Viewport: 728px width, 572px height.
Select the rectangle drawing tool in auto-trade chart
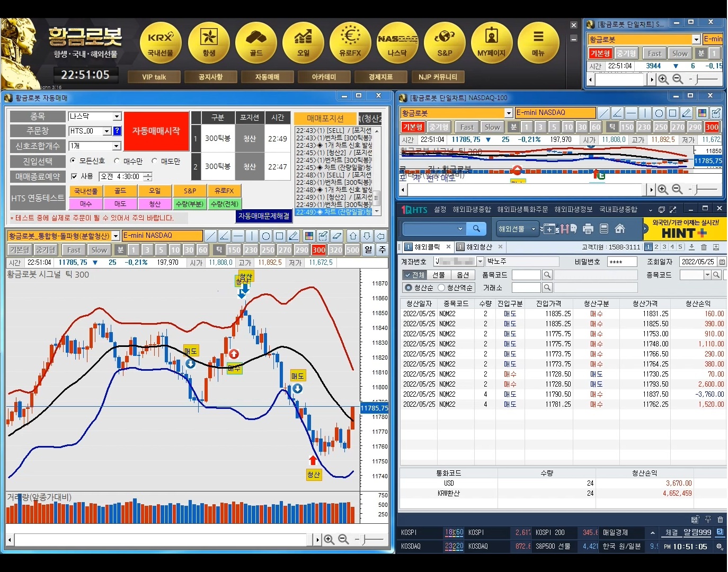tap(279, 236)
